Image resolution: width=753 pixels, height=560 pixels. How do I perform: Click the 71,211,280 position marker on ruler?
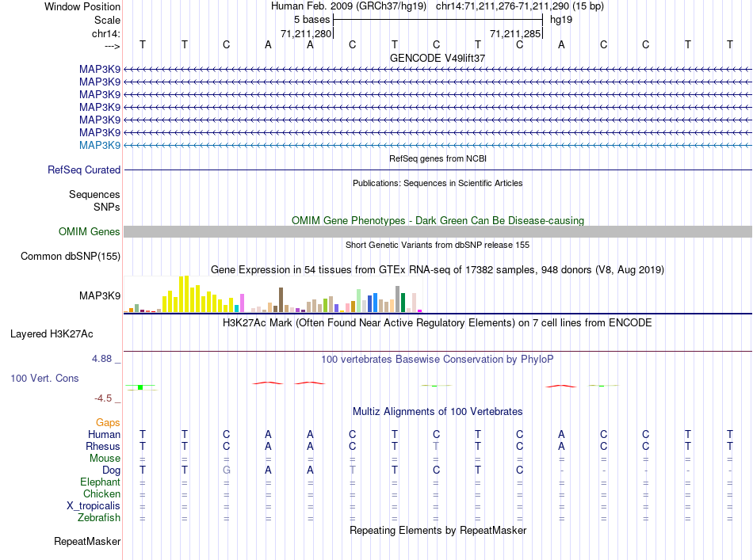click(x=307, y=33)
